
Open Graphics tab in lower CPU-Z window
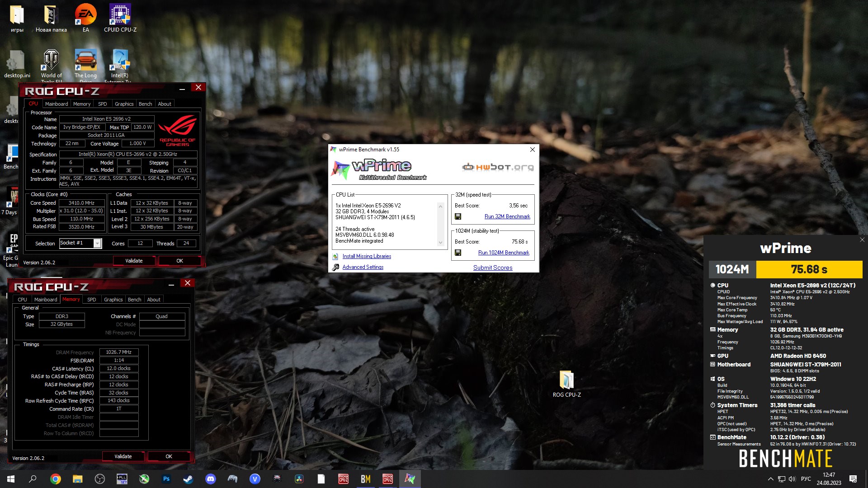click(113, 300)
